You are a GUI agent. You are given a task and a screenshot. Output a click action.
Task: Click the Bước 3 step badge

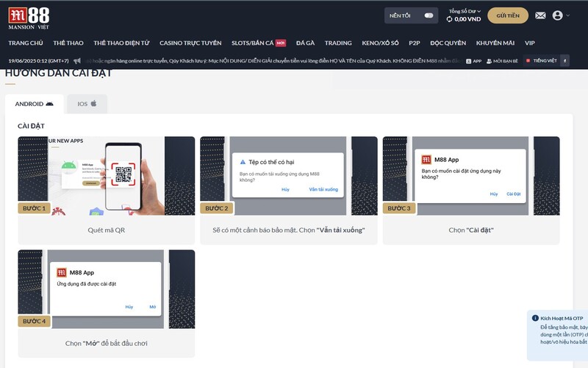399,208
